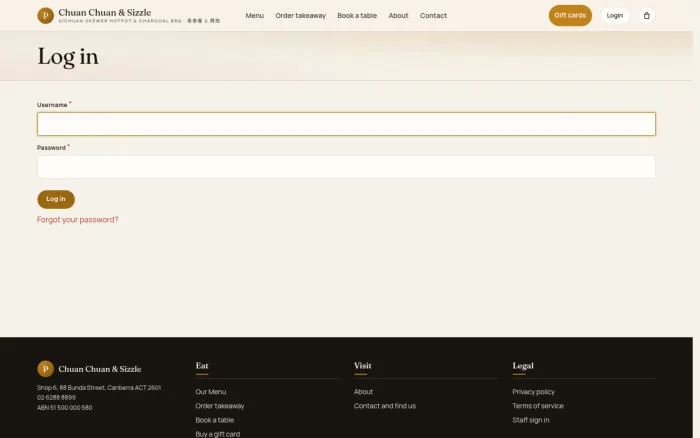The height and width of the screenshot is (438, 700).
Task: Click the ABN 51 500 000 580 text
Action: tap(65, 408)
